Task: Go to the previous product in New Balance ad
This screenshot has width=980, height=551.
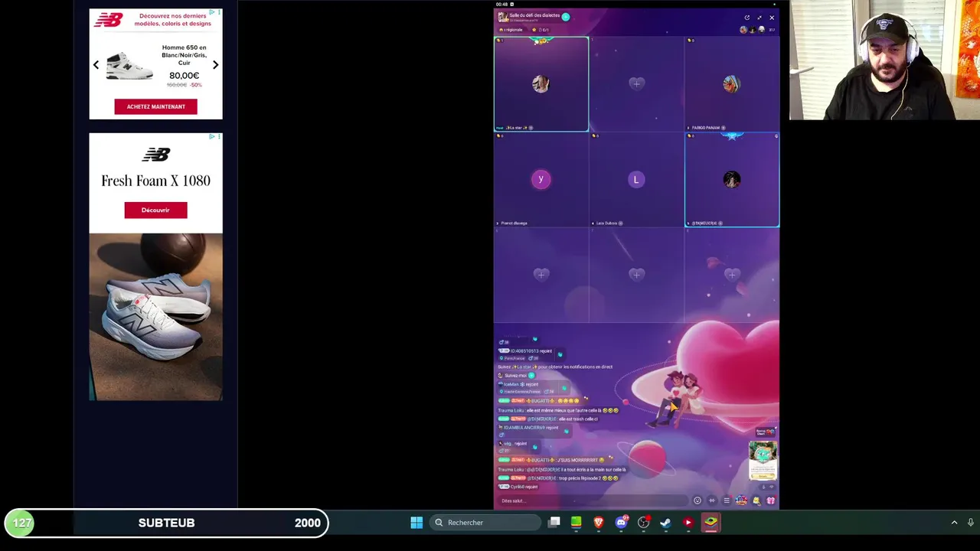Action: pos(96,65)
